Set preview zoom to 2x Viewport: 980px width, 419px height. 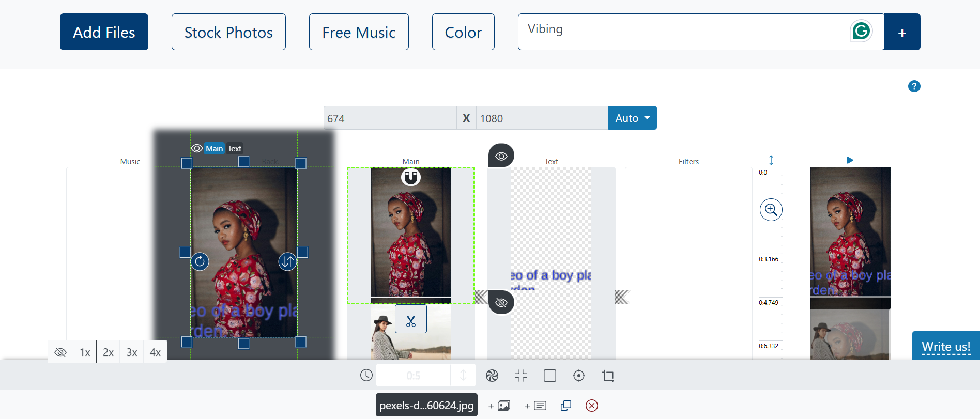coord(108,352)
